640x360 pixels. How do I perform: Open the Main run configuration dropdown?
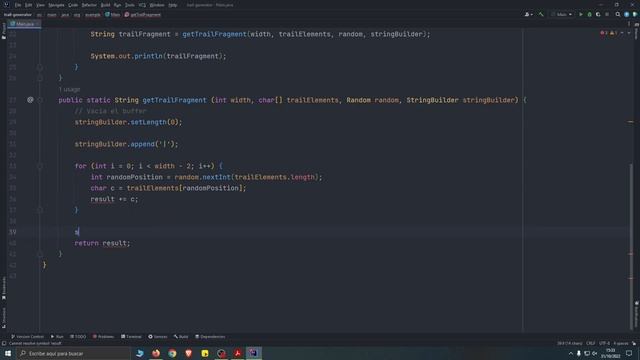tap(562, 14)
